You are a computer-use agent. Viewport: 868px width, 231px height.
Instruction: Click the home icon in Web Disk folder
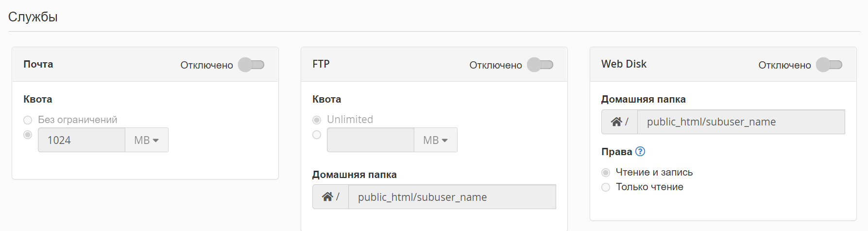point(616,122)
